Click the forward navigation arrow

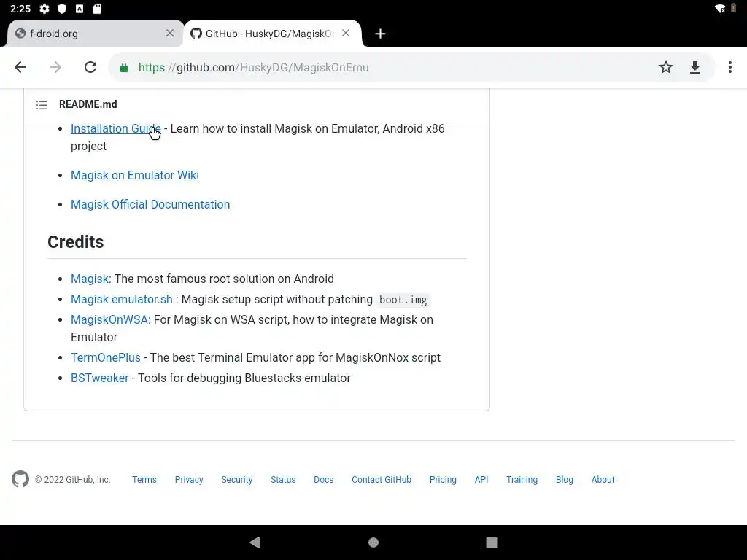(55, 67)
